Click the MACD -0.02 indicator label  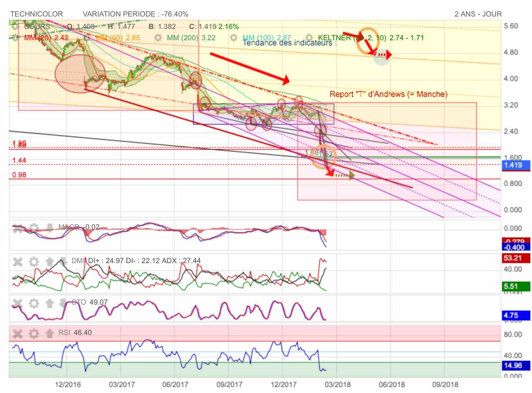(79, 227)
